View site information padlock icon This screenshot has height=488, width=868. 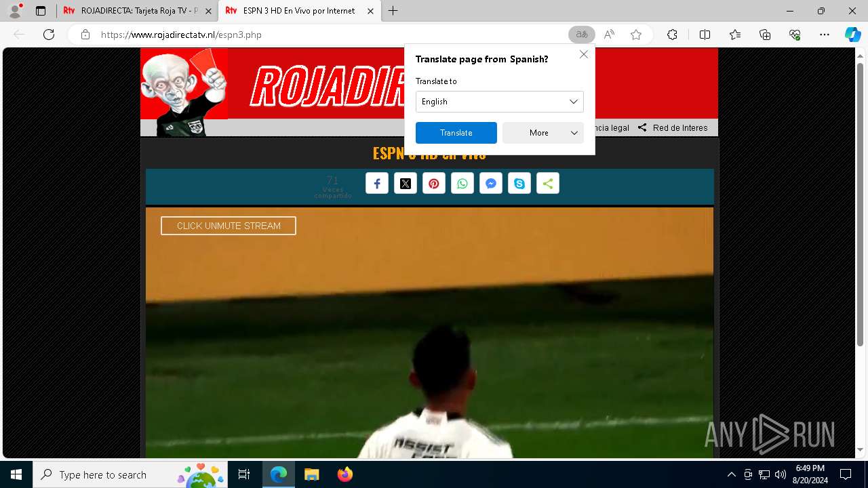tap(85, 35)
